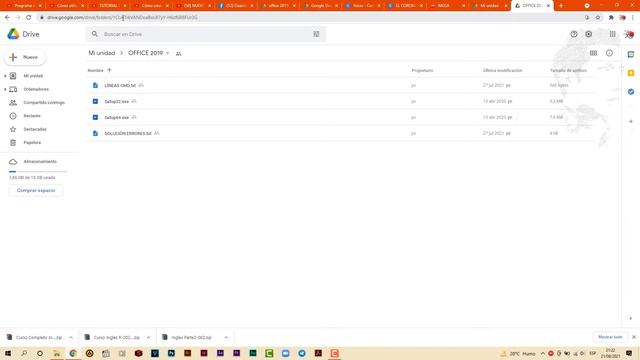Open Destacados section
The width and height of the screenshot is (640, 360).
[35, 129]
